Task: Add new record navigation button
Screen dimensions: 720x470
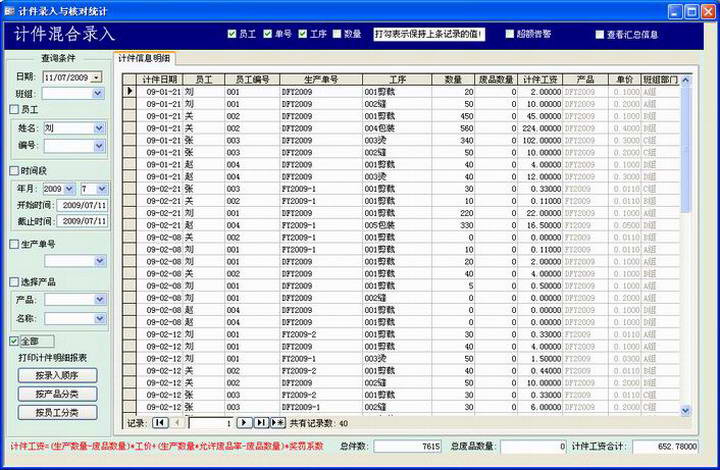Action: tap(278, 423)
